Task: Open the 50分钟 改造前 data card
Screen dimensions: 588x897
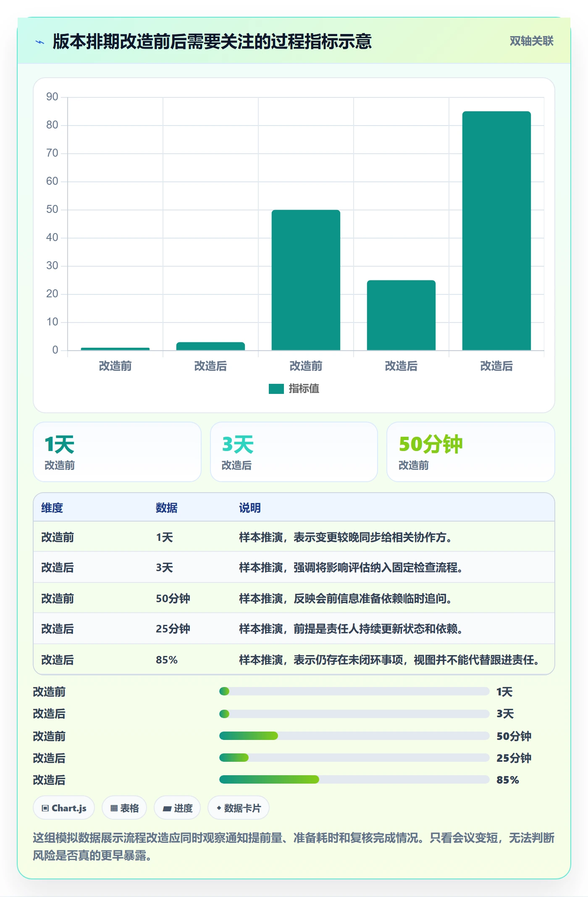Action: tap(471, 452)
